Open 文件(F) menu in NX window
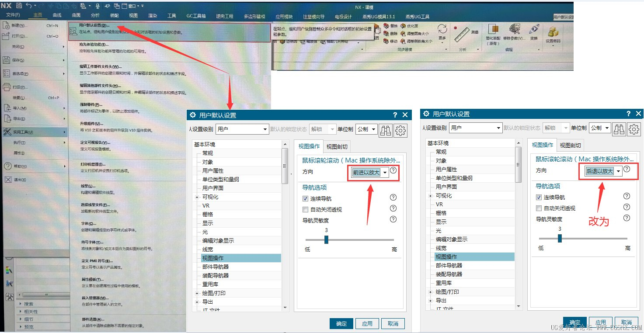The width and height of the screenshot is (644, 333). 13,15
